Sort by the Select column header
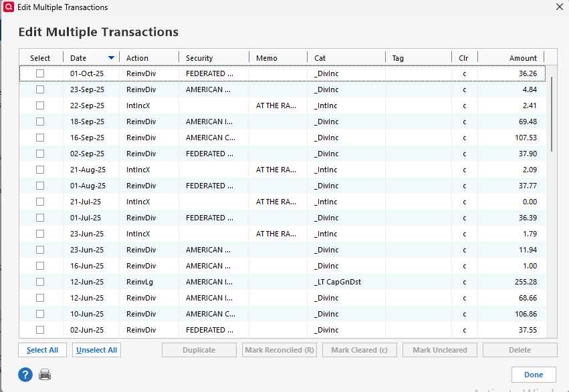Viewport: 569px width, 392px height. (41, 58)
